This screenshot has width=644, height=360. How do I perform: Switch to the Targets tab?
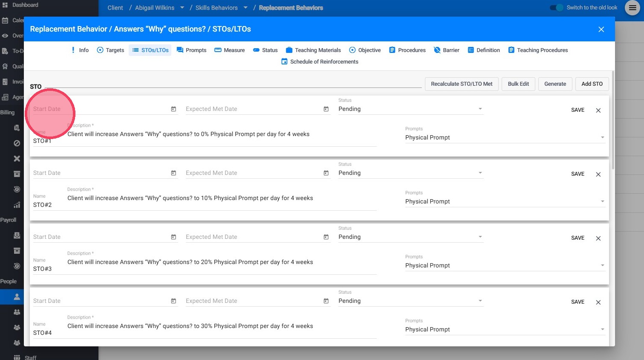tap(110, 50)
